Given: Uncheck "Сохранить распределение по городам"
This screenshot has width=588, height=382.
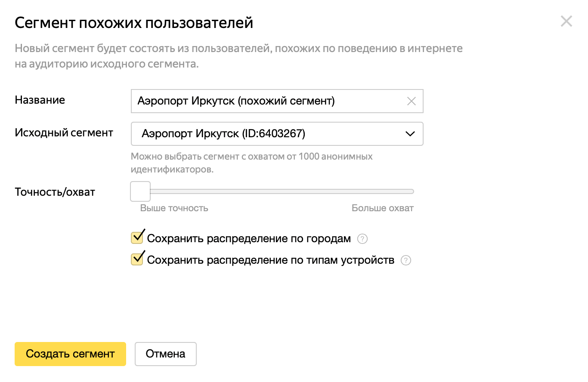Looking at the screenshot, I should (x=136, y=237).
